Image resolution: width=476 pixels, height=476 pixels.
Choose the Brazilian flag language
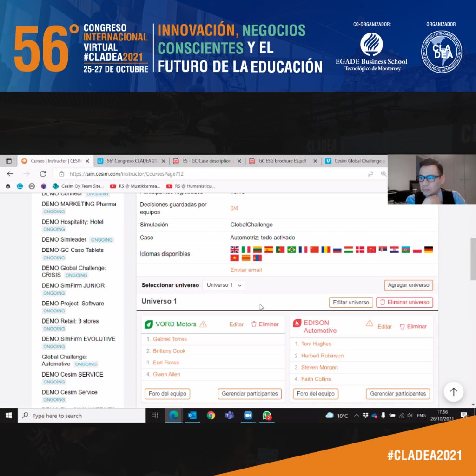coord(291,250)
